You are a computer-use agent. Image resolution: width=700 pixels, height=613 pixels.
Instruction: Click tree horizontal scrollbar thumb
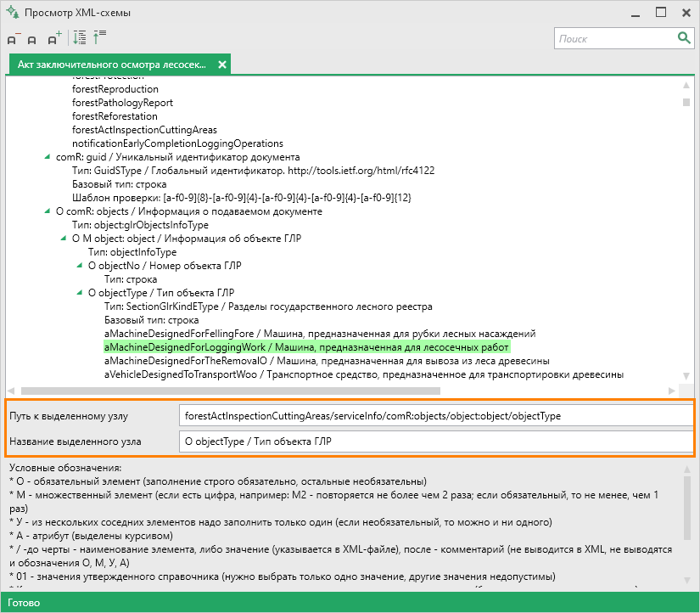pyautogui.click(x=231, y=391)
